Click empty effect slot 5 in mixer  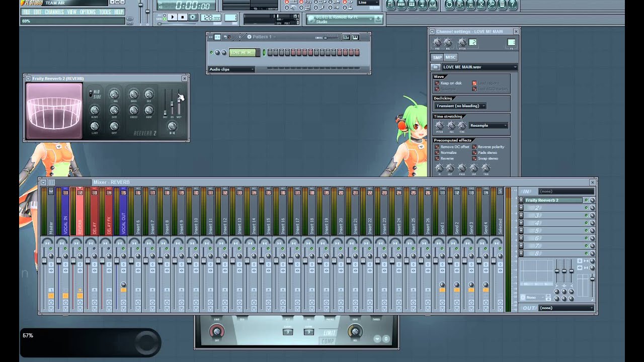coord(553,230)
